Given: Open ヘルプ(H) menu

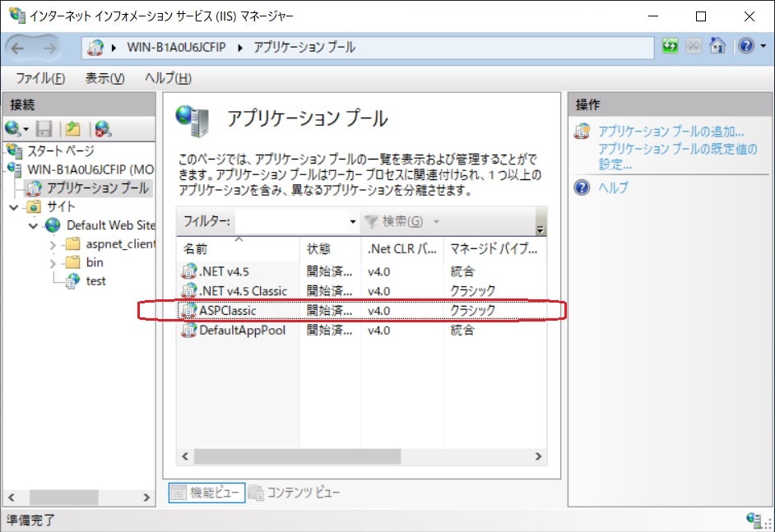Looking at the screenshot, I should [168, 78].
